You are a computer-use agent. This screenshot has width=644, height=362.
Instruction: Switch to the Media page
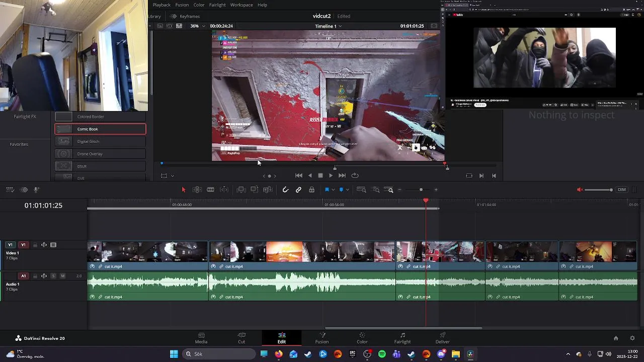(x=201, y=338)
